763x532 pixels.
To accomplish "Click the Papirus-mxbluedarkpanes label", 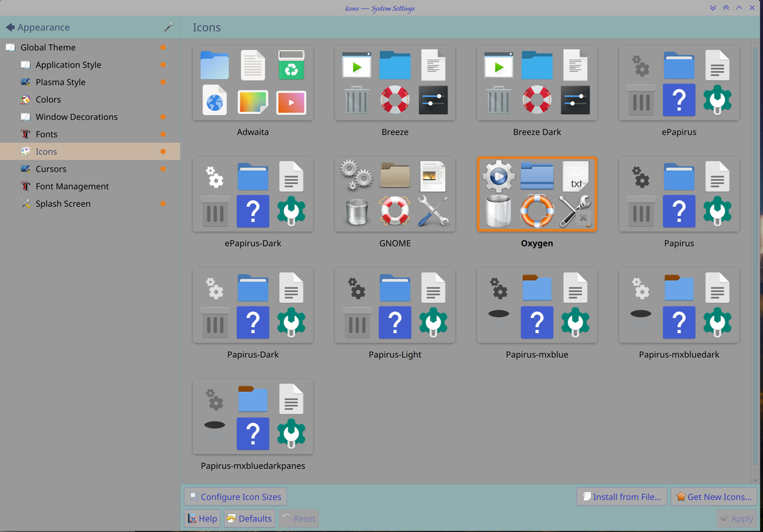I will click(x=253, y=466).
